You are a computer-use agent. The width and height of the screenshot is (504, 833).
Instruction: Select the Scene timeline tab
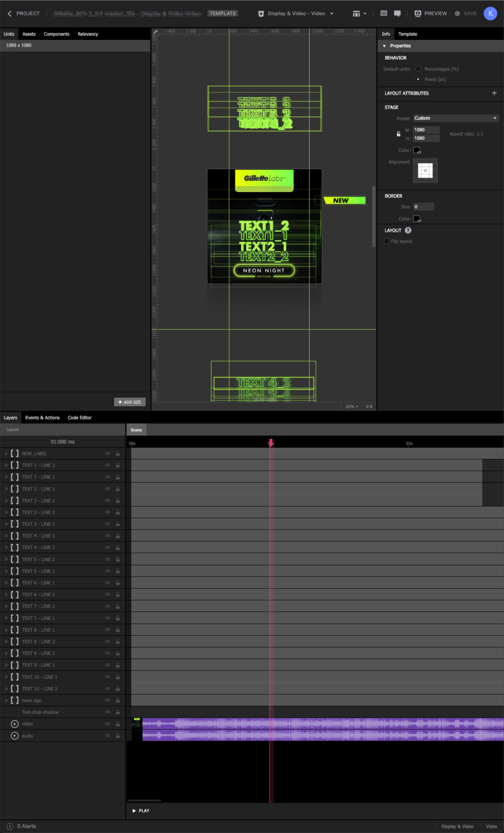(136, 430)
